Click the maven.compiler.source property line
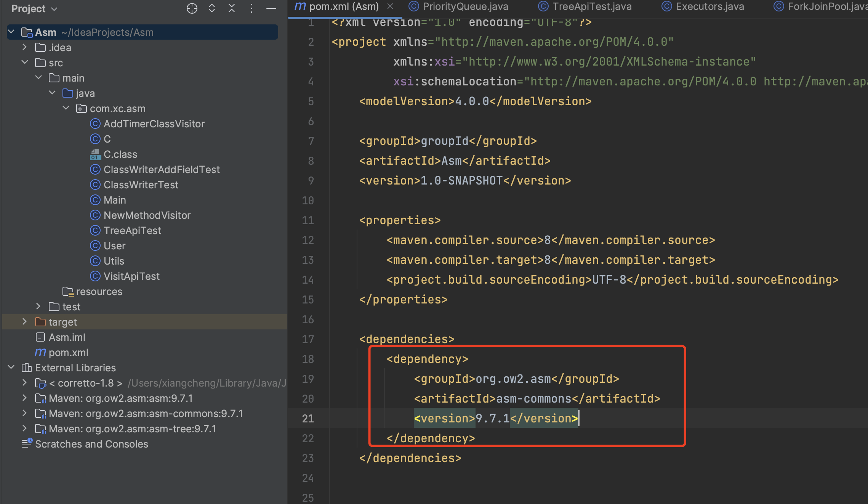Viewport: 868px width, 504px height. pos(551,240)
